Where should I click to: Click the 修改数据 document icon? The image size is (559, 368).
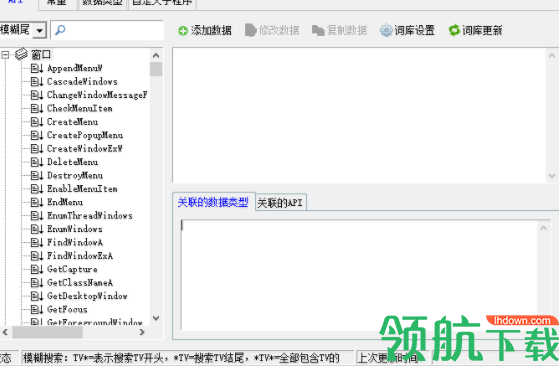[x=251, y=30]
